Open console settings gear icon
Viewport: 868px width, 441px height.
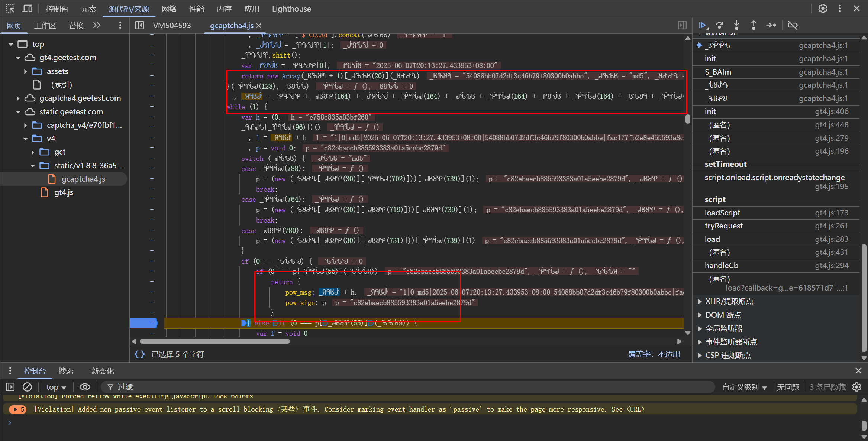pos(857,387)
